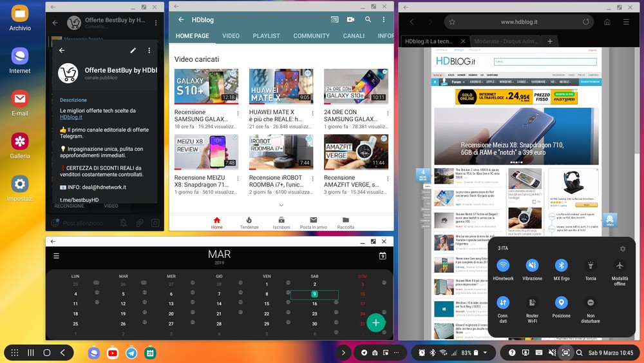Open Telegram from the taskbar
This screenshot has height=363, width=644.
pos(131,353)
